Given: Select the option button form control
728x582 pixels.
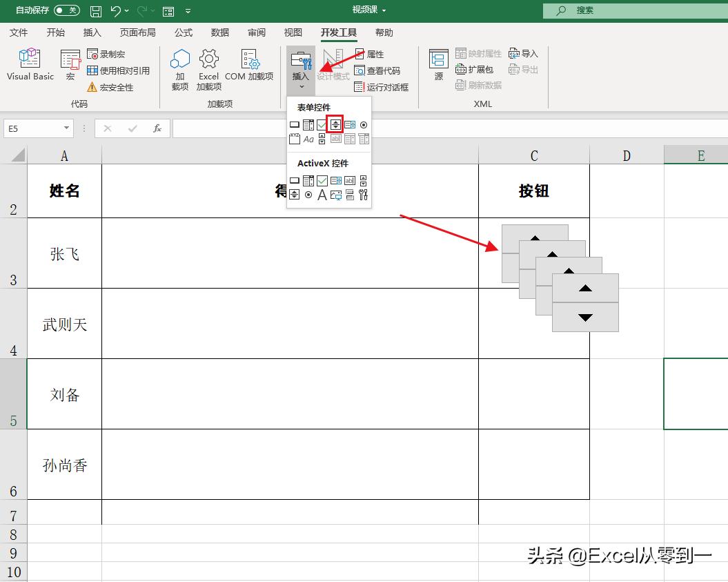Looking at the screenshot, I should coord(364,124).
